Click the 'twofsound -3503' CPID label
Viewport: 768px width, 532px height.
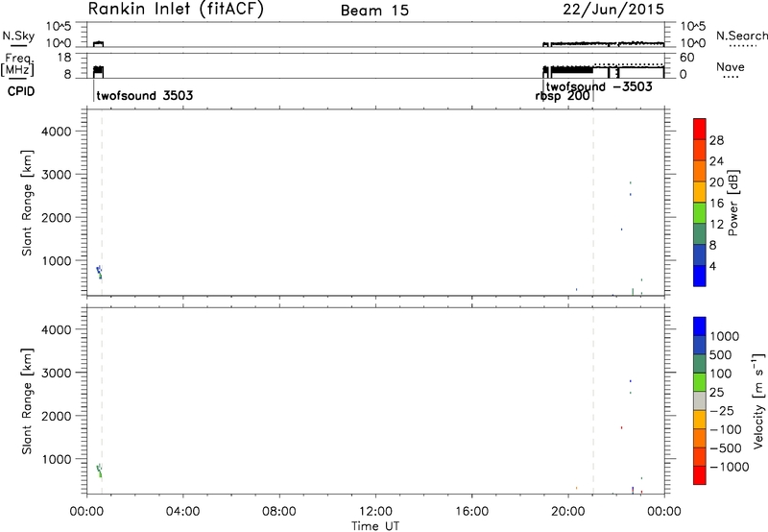point(599,86)
